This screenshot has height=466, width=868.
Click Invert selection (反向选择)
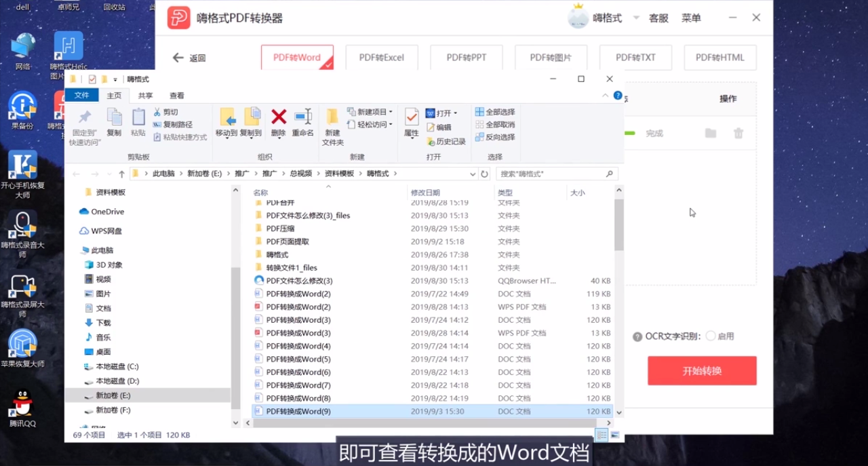495,137
